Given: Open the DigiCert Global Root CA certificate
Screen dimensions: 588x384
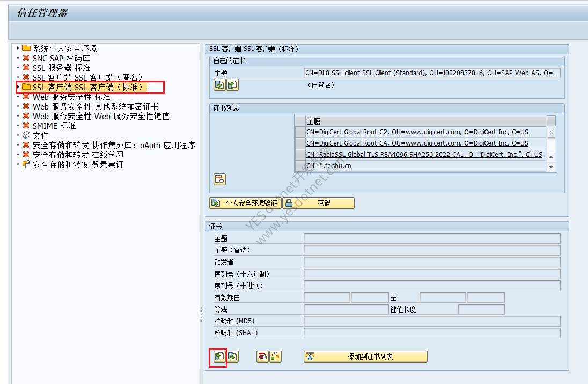Looking at the screenshot, I should [x=417, y=143].
